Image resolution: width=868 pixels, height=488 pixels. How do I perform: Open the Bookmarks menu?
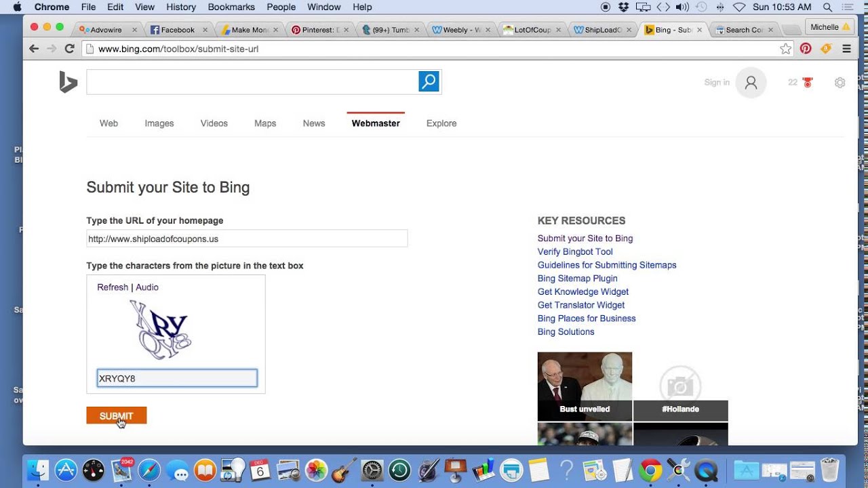(231, 7)
